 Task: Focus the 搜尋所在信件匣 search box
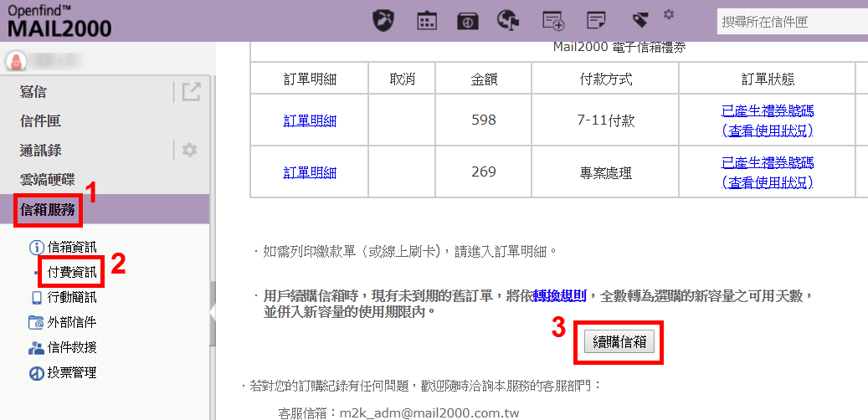click(x=792, y=22)
